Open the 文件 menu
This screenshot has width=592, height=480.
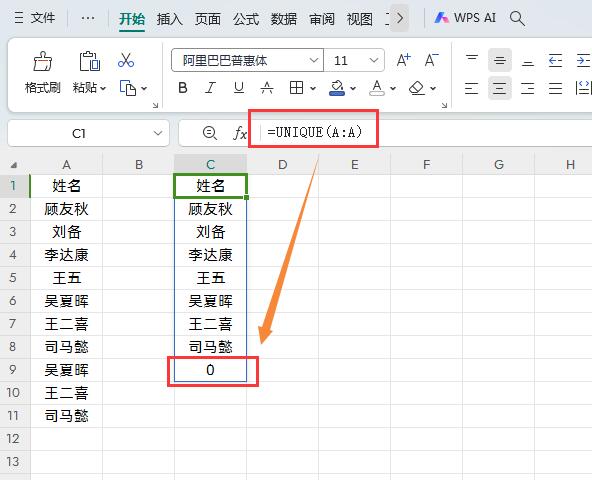coord(34,18)
